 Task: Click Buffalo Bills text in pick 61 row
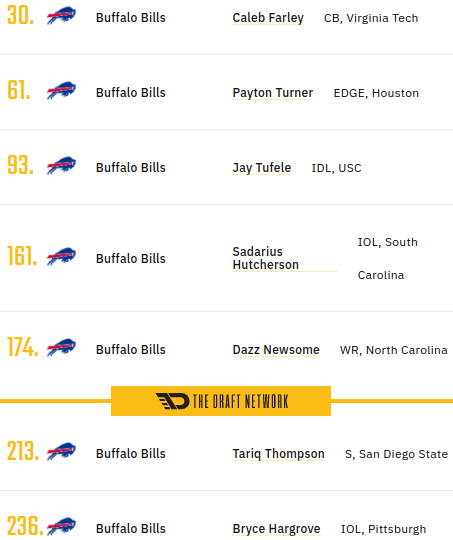click(131, 93)
